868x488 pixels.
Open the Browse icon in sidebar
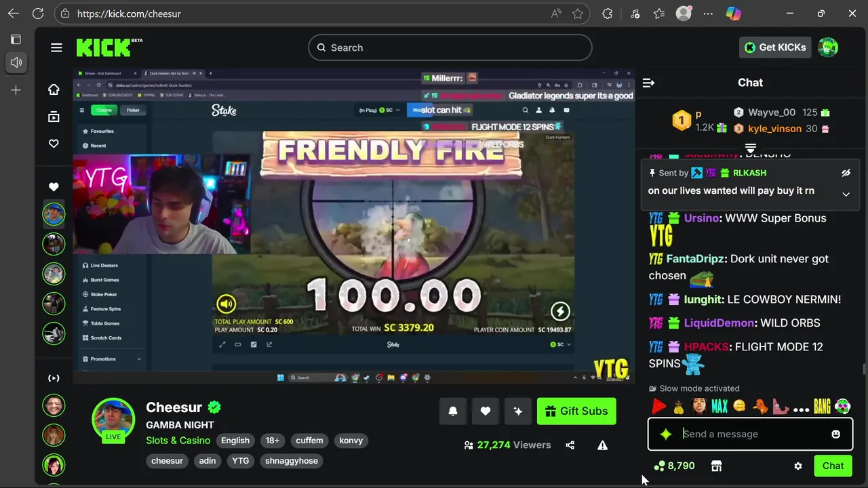pyautogui.click(x=54, y=117)
